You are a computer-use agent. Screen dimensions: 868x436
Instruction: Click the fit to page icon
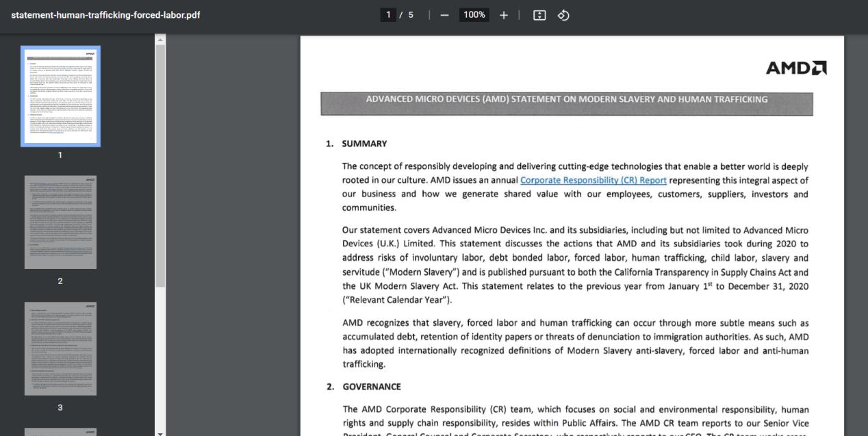539,15
